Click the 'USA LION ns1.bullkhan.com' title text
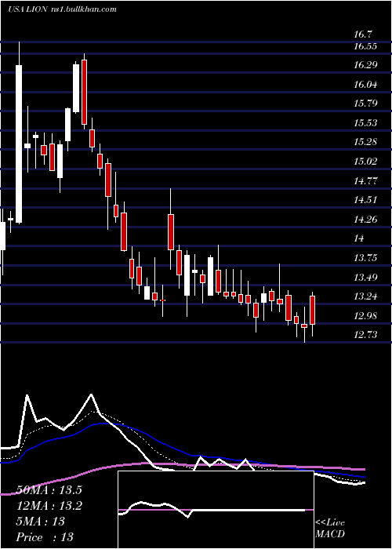Screen dimensions: 392x549 click(62, 9)
